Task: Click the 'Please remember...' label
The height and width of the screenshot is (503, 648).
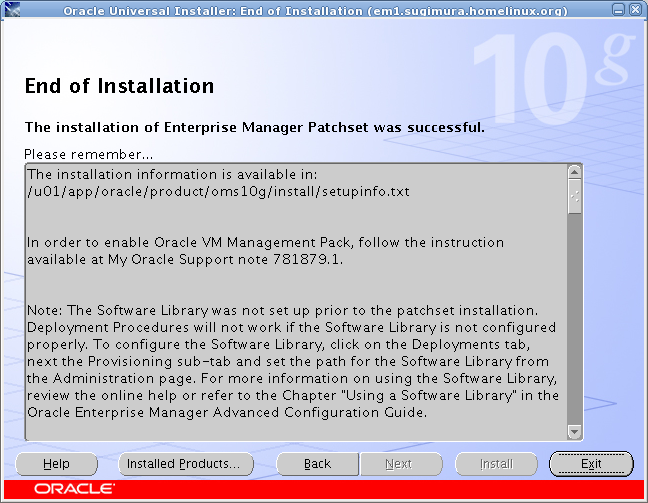Action: coord(88,155)
